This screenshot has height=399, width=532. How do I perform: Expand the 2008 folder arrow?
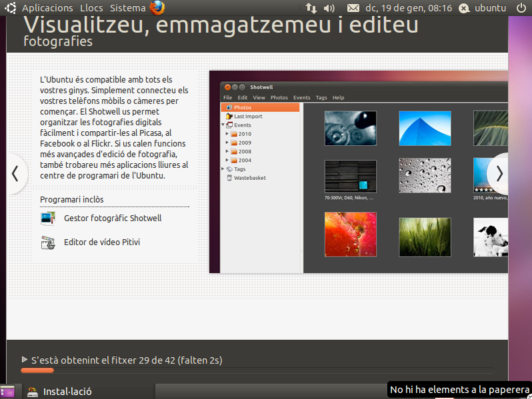click(227, 151)
